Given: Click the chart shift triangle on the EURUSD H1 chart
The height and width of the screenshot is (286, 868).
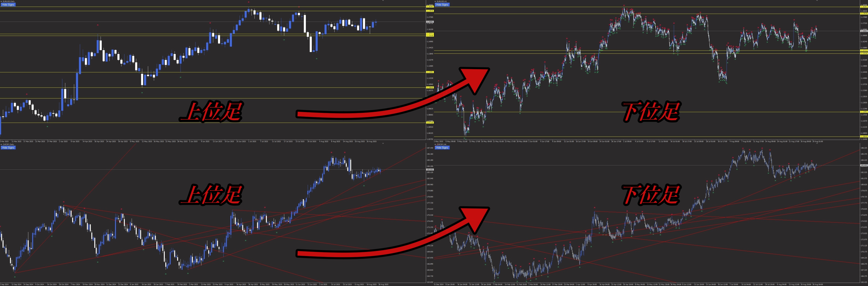Looking at the screenshot, I should click(817, 1).
